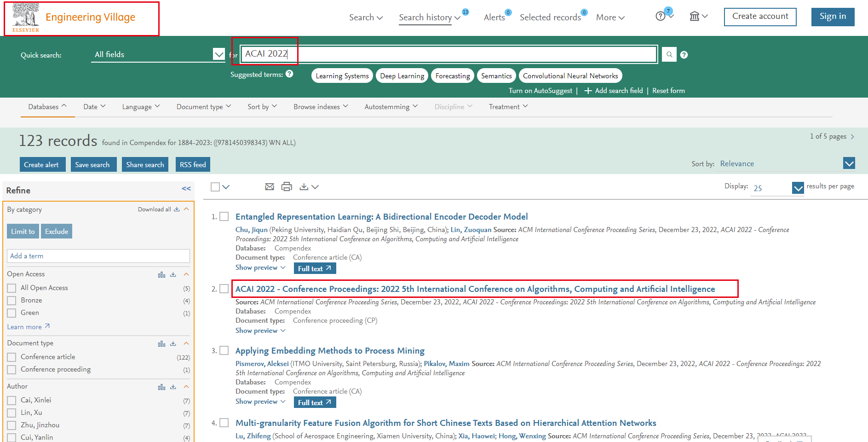Check Conference proceeding filter

click(x=11, y=370)
